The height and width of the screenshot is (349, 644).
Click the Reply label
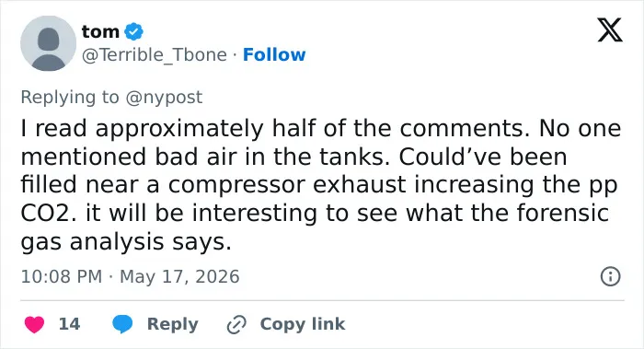(x=173, y=324)
